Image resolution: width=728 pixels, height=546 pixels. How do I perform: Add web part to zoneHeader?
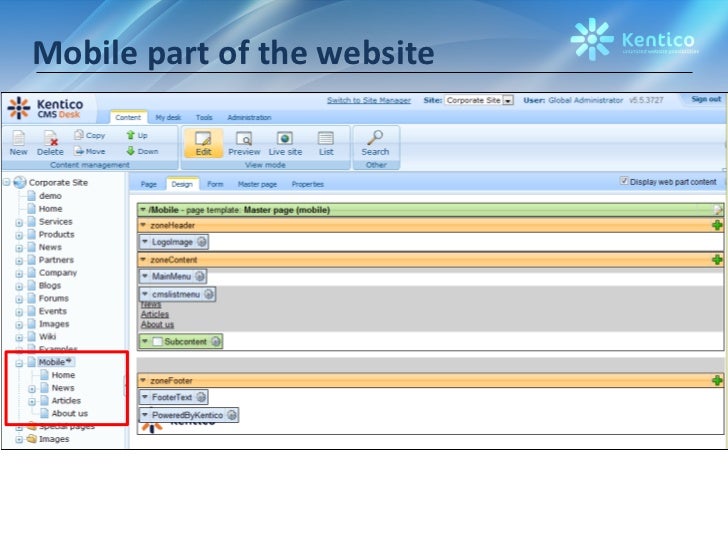click(717, 225)
